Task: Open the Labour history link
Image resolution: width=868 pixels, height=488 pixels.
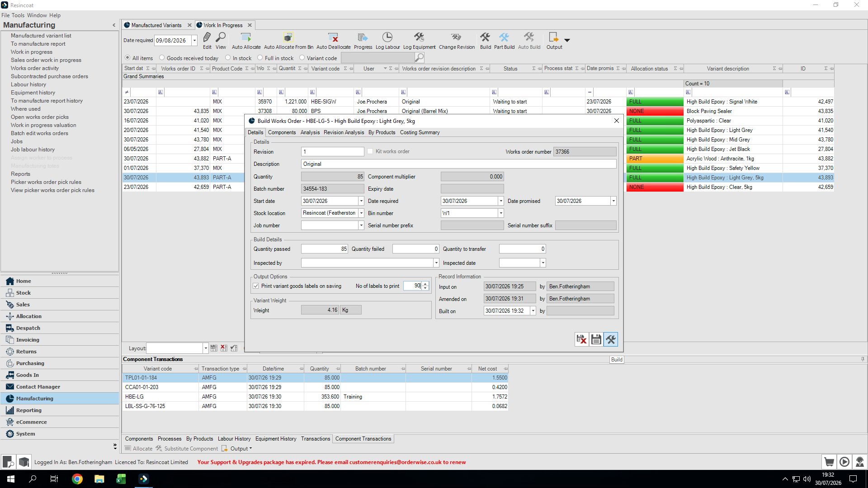Action: point(28,84)
